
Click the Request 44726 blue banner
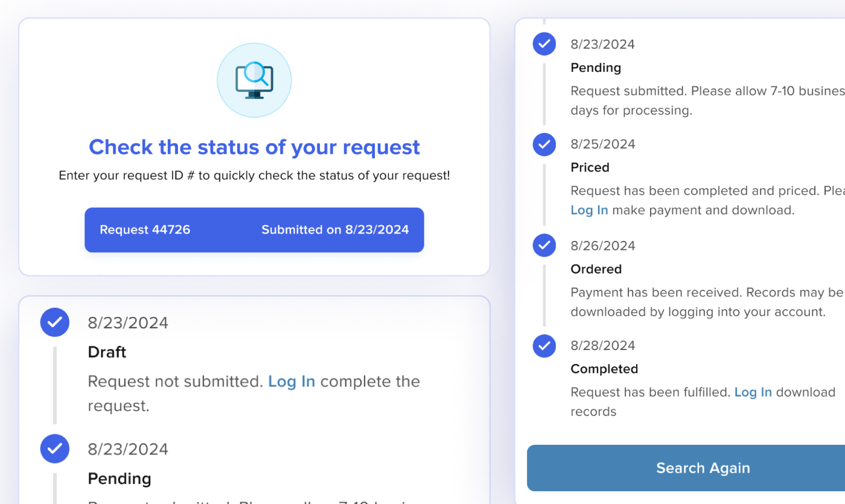click(x=254, y=230)
